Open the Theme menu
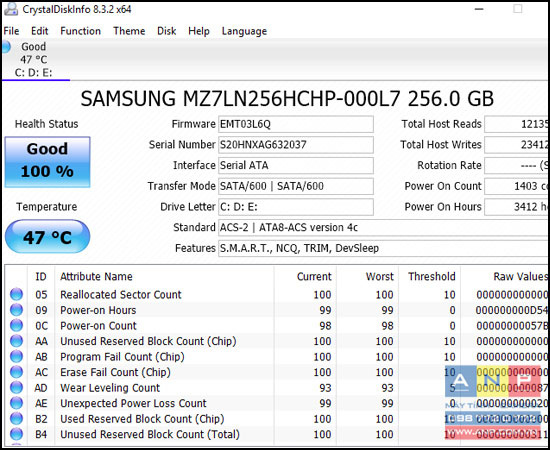The height and width of the screenshot is (450, 550). click(x=129, y=31)
